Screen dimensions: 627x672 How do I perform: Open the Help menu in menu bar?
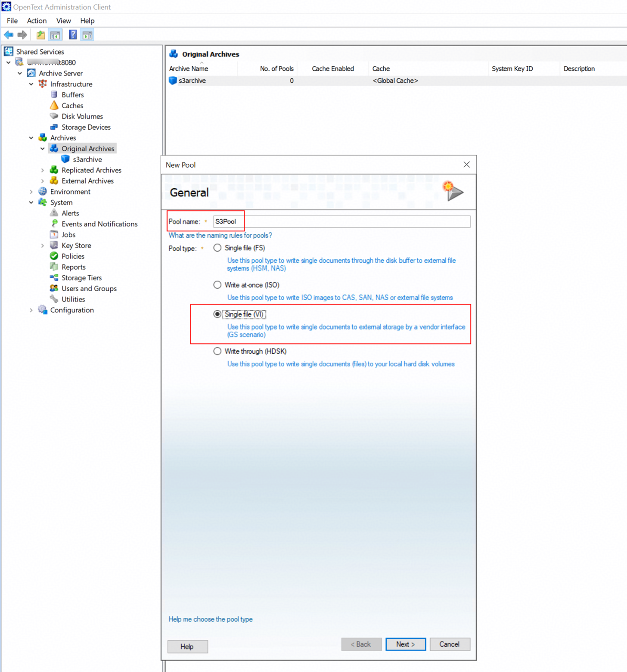(87, 21)
